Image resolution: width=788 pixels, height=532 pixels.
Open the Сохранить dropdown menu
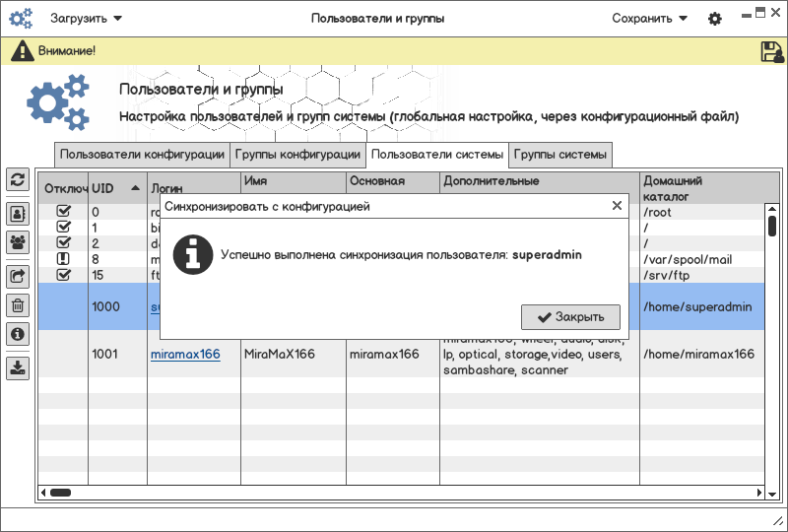pyautogui.click(x=649, y=19)
